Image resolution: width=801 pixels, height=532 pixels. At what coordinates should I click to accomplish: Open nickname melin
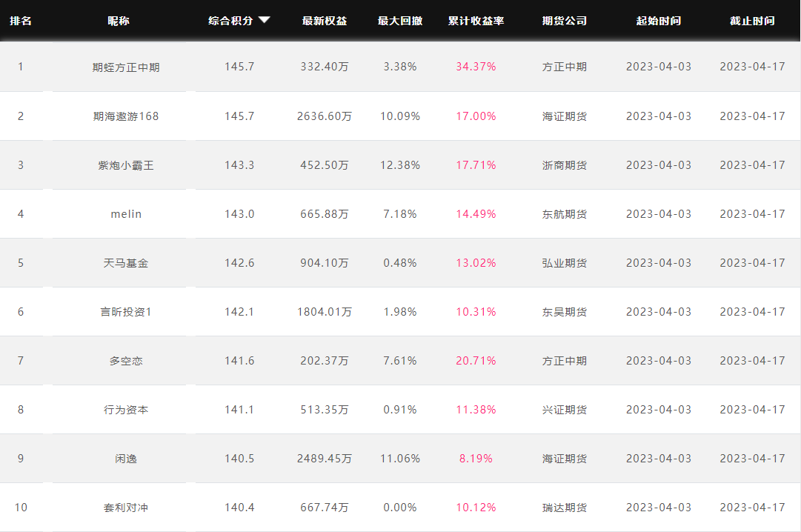(126, 214)
